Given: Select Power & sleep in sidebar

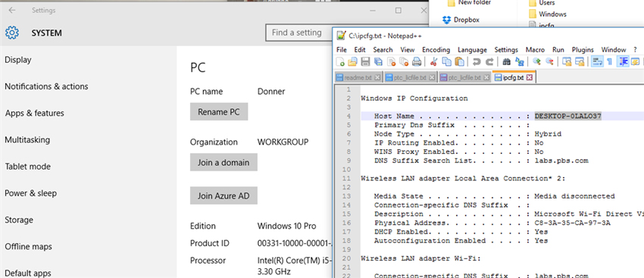Looking at the screenshot, I should coord(31,193).
